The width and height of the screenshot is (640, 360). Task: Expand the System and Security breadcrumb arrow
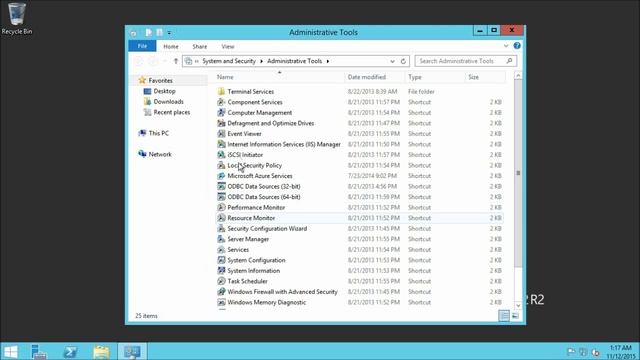coord(261,61)
